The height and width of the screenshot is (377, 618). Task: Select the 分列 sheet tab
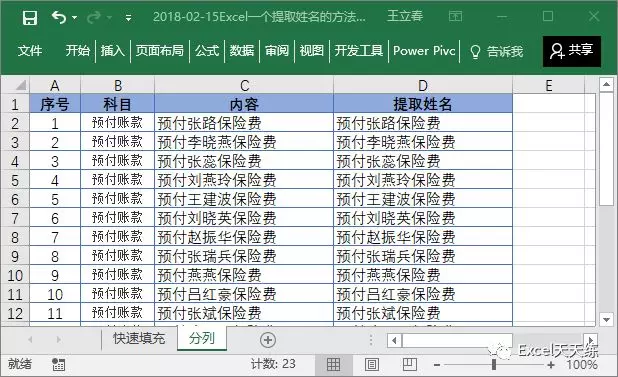click(202, 338)
